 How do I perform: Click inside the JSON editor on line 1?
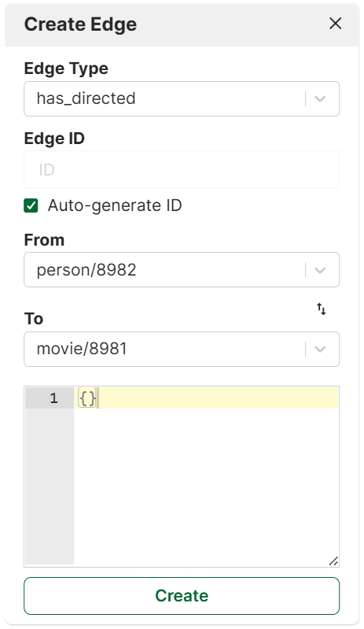click(x=206, y=398)
